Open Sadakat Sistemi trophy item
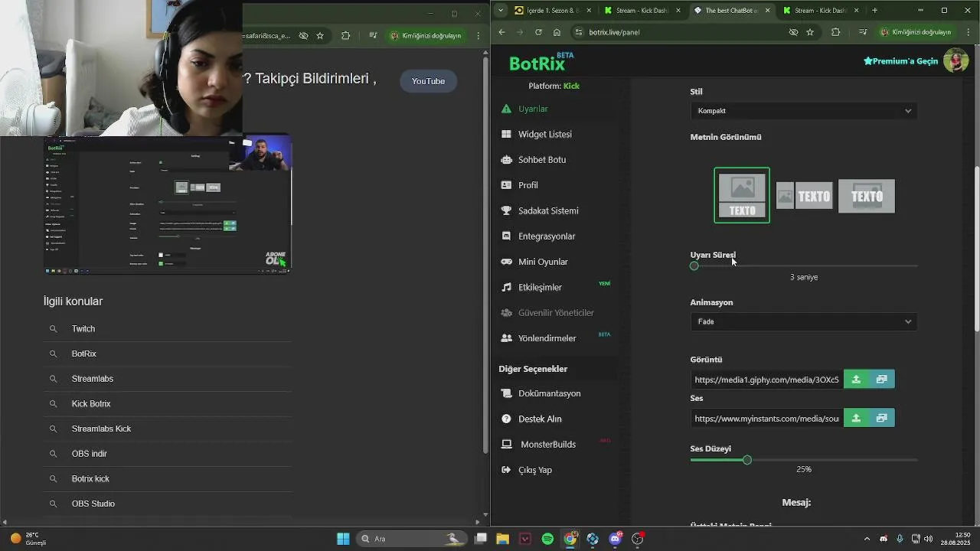The image size is (980, 551). (547, 210)
